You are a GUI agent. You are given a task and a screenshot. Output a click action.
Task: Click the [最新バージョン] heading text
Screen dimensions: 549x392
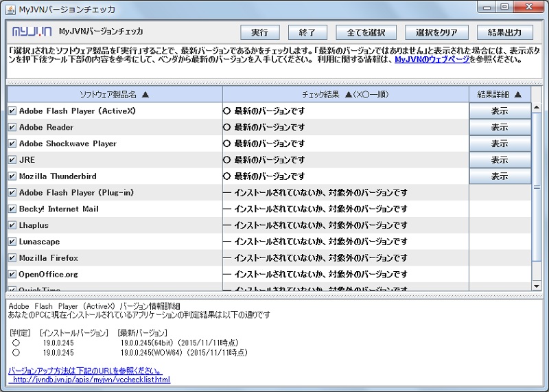click(142, 333)
